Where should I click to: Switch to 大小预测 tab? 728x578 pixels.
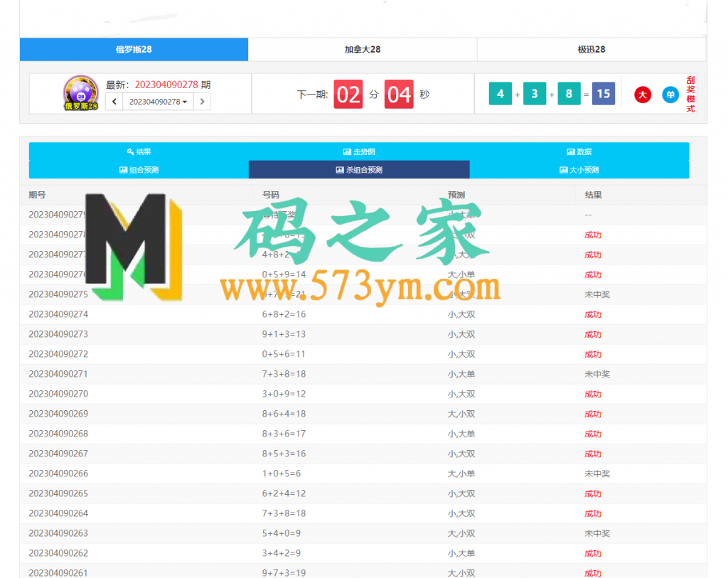[579, 170]
